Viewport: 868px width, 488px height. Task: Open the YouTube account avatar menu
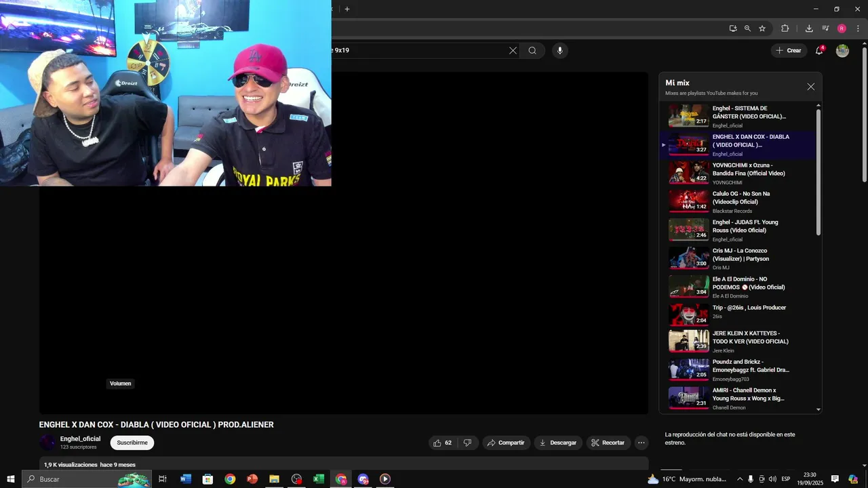(x=842, y=51)
